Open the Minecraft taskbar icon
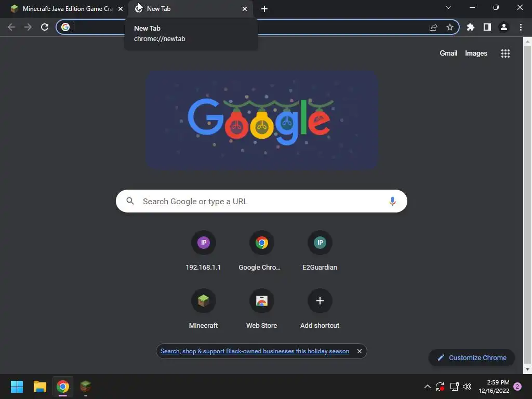The image size is (532, 399). coord(86,387)
